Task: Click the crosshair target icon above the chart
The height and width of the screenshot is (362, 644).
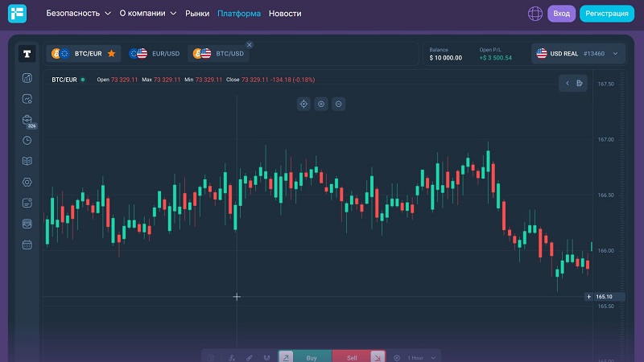Action: [x=303, y=104]
